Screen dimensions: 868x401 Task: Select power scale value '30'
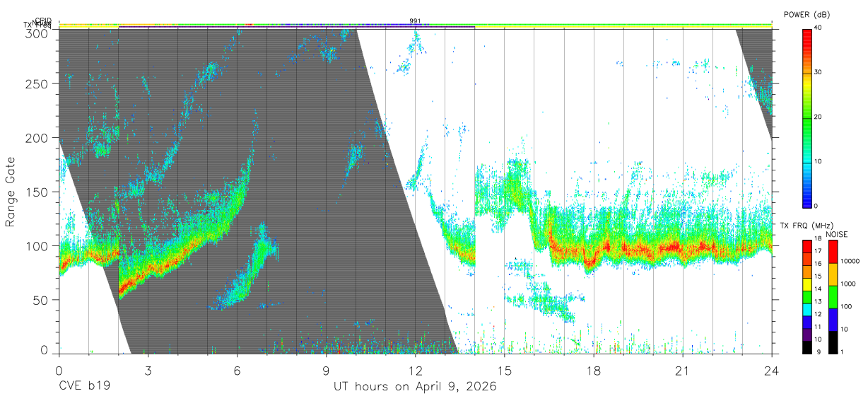(819, 73)
